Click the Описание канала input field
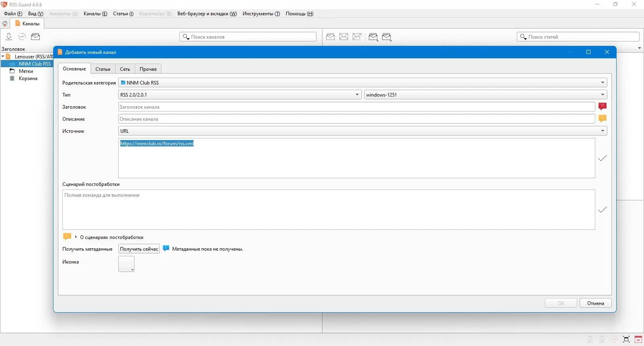This screenshot has width=644, height=346. [x=357, y=119]
